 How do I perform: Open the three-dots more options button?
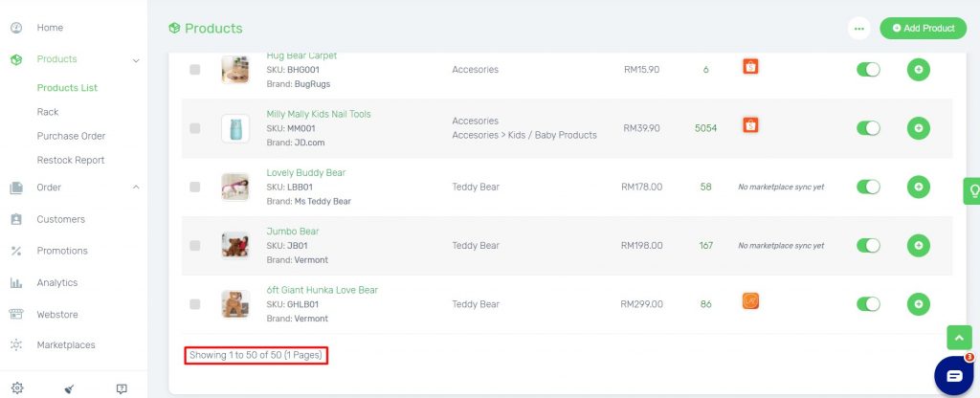(858, 29)
